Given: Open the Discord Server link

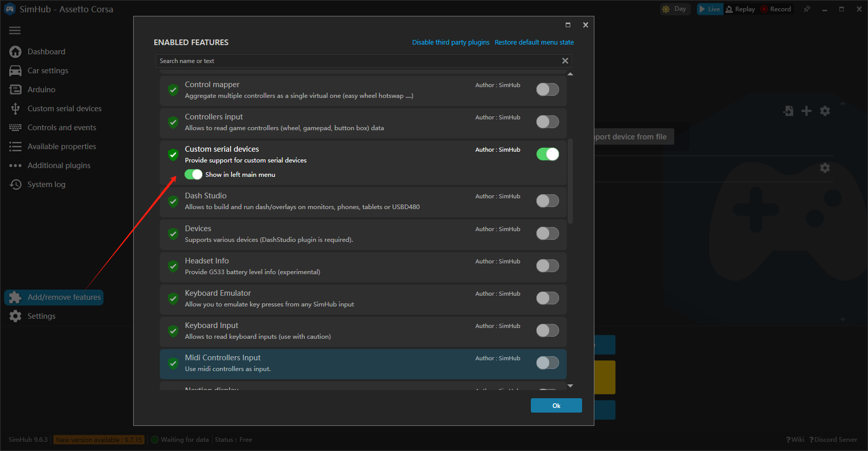Looking at the screenshot, I should click(833, 440).
